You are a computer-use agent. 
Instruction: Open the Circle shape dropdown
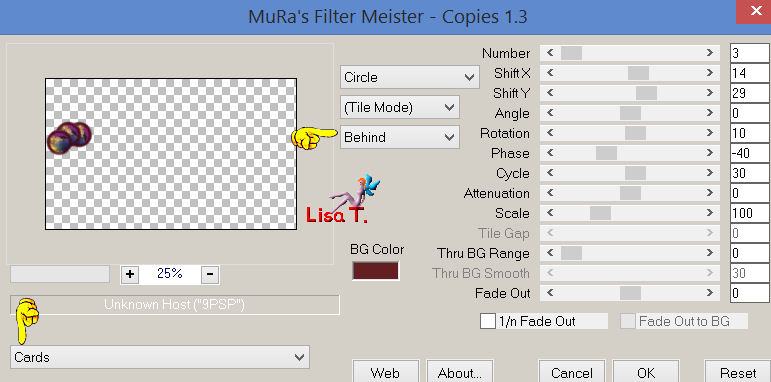[410, 77]
